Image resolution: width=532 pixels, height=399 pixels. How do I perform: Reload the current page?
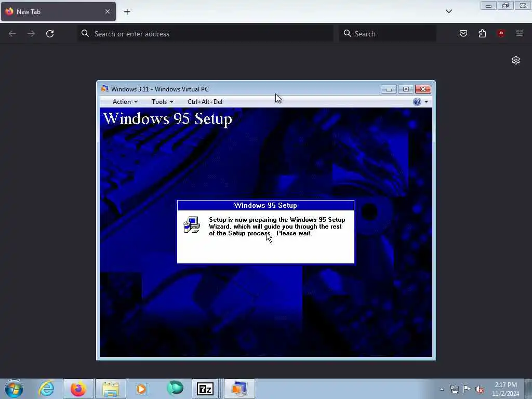pos(50,34)
